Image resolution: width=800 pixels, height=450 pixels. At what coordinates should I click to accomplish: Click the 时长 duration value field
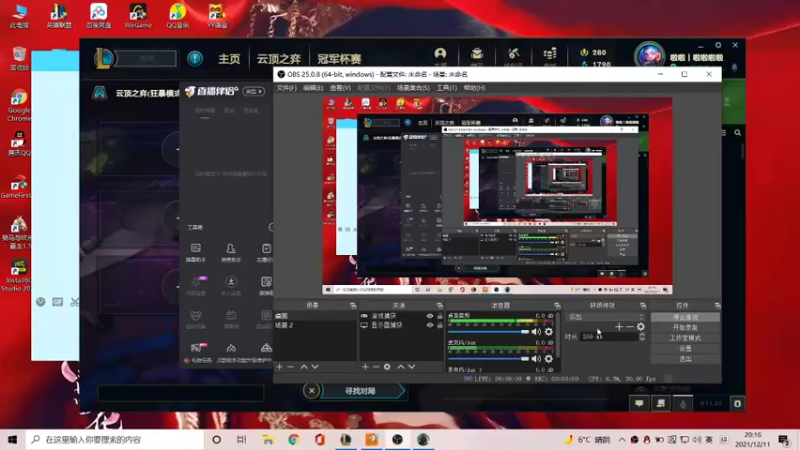click(x=609, y=337)
